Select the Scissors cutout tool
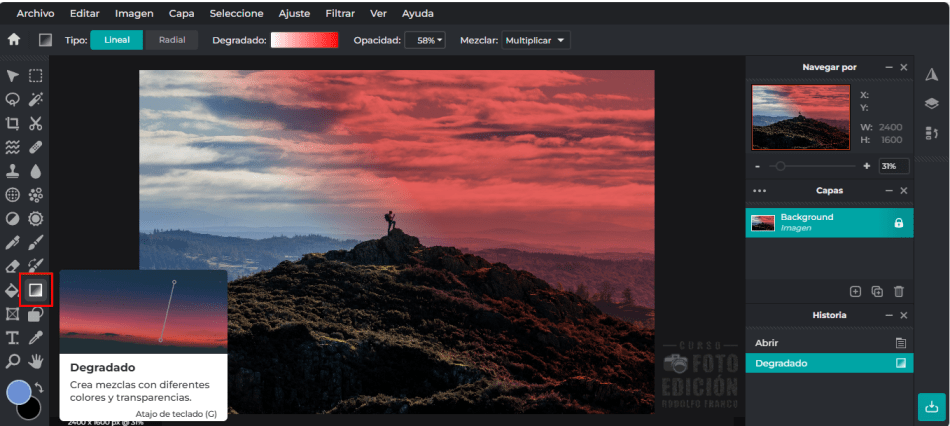Screen dimensions: 950x426 [36, 124]
